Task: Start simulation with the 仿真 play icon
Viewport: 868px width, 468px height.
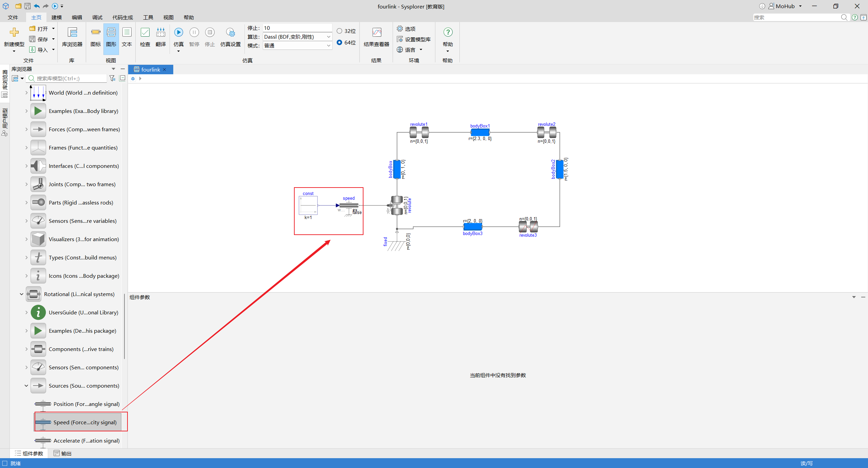Action: pyautogui.click(x=178, y=33)
